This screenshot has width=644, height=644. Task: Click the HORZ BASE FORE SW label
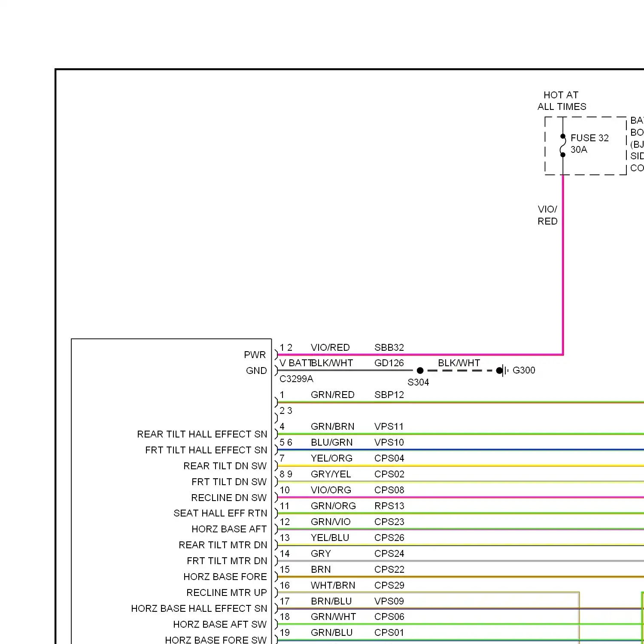pyautogui.click(x=216, y=640)
